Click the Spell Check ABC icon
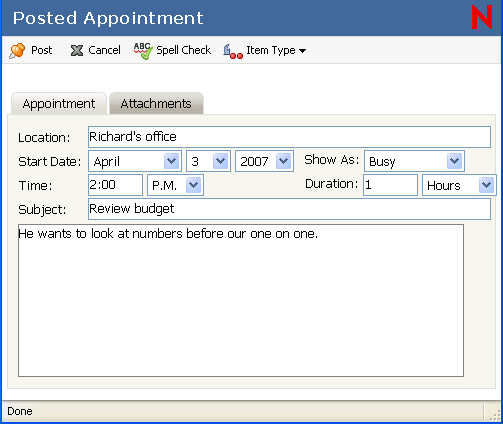This screenshot has height=424, width=503. pyautogui.click(x=143, y=51)
